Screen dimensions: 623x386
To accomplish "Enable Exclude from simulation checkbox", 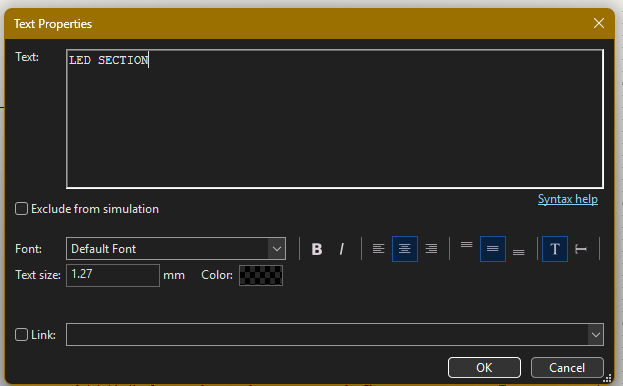I will tap(21, 209).
